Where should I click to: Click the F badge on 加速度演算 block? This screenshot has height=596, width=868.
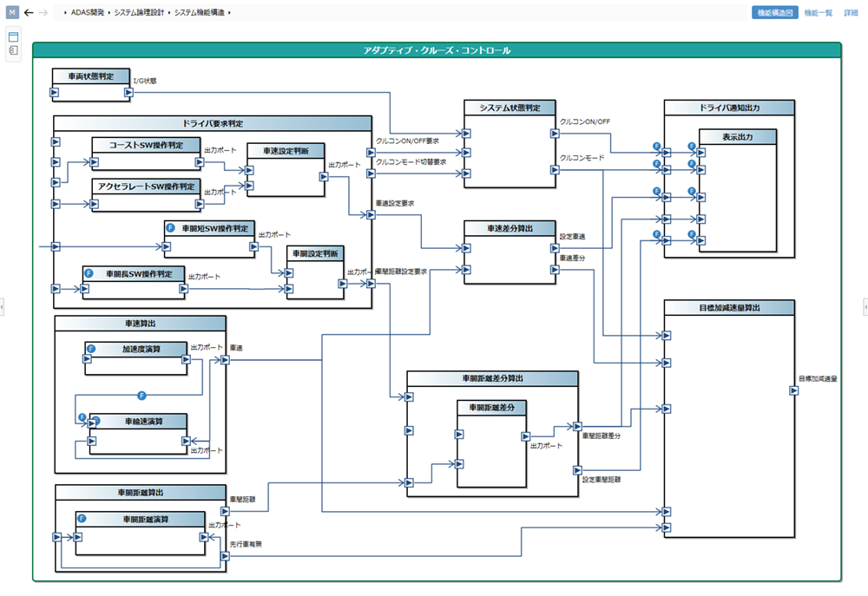click(90, 348)
